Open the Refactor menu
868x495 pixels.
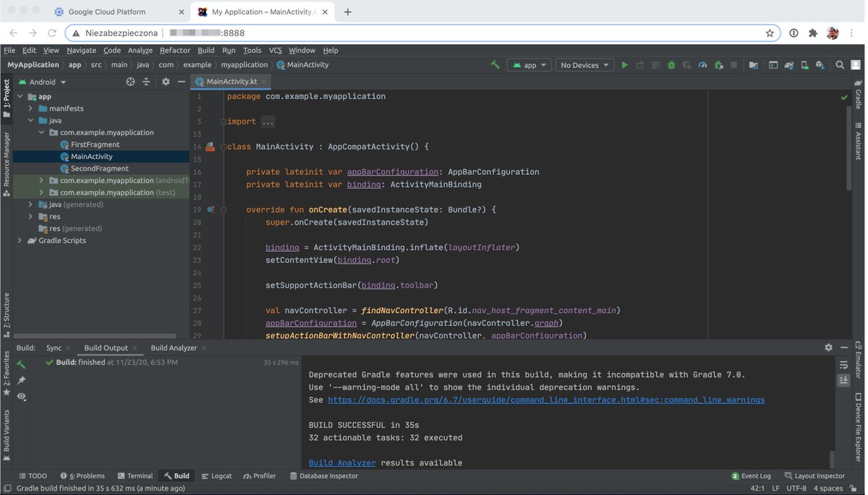174,50
